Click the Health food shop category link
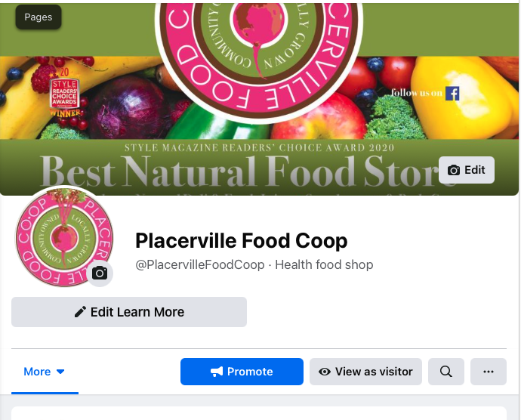 pos(324,264)
